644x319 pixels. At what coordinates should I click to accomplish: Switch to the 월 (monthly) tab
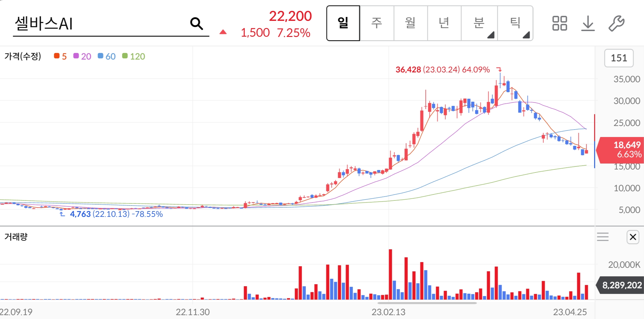[411, 23]
